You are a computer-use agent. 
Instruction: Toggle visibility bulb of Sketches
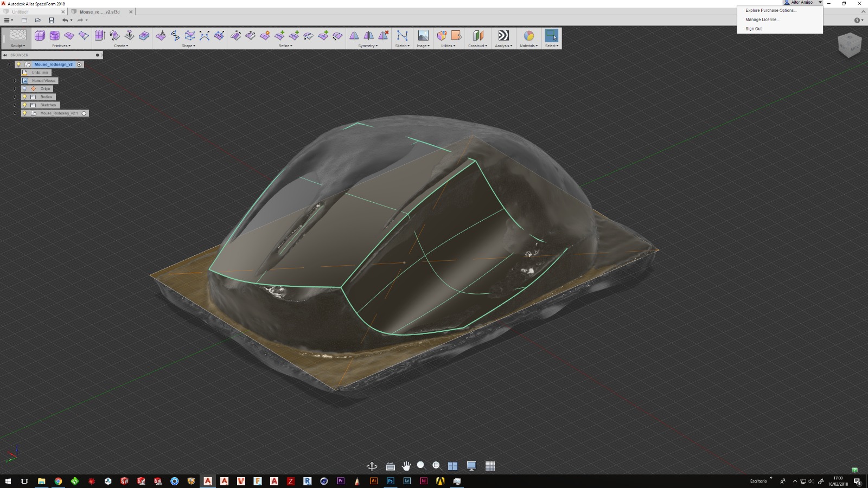[x=24, y=105]
